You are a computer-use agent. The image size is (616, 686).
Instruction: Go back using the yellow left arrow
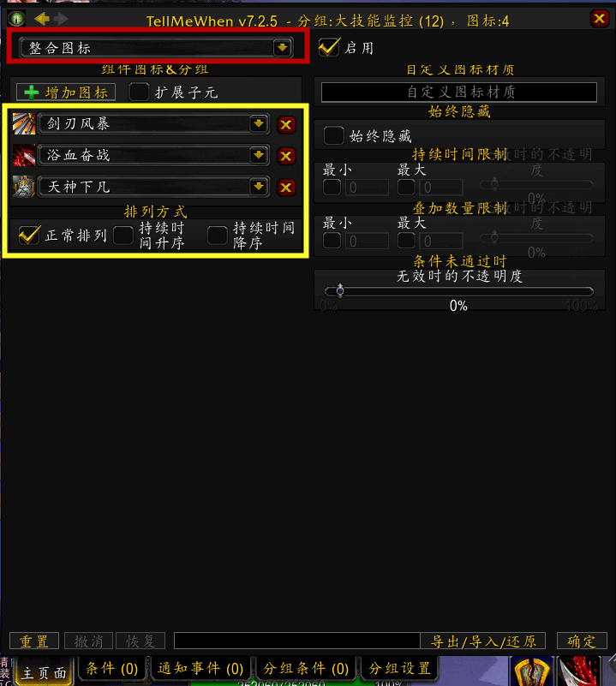tap(42, 19)
